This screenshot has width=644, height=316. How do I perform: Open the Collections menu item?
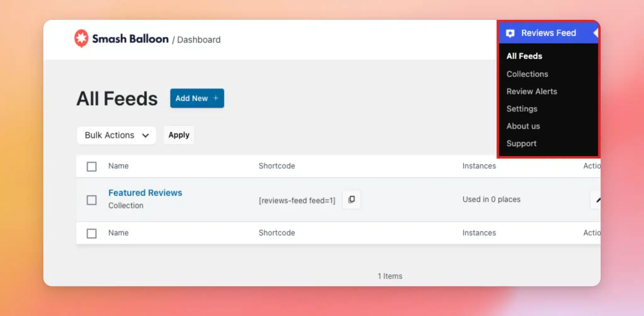pos(527,74)
